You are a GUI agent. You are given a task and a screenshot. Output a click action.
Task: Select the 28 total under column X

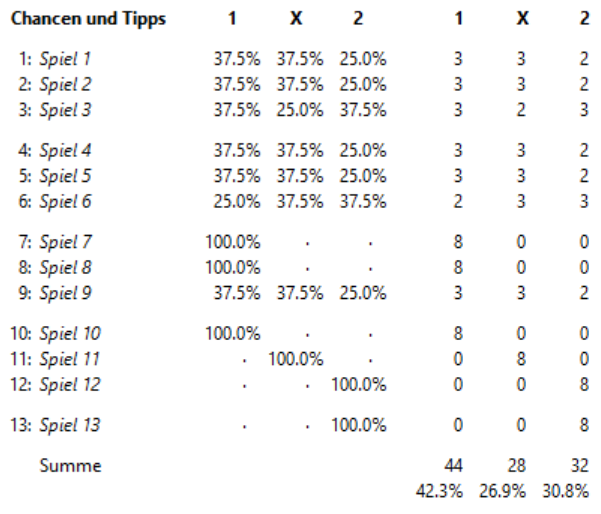(x=516, y=466)
